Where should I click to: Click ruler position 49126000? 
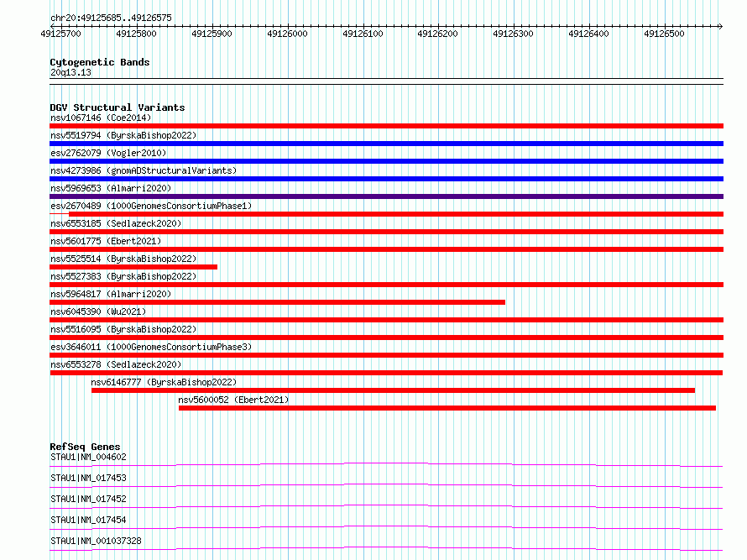click(x=287, y=34)
